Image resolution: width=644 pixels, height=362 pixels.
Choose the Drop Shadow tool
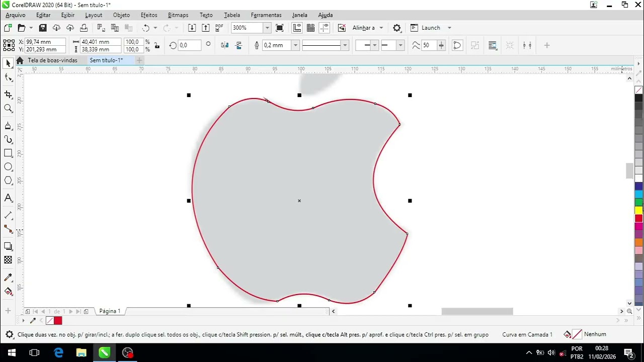(8, 246)
